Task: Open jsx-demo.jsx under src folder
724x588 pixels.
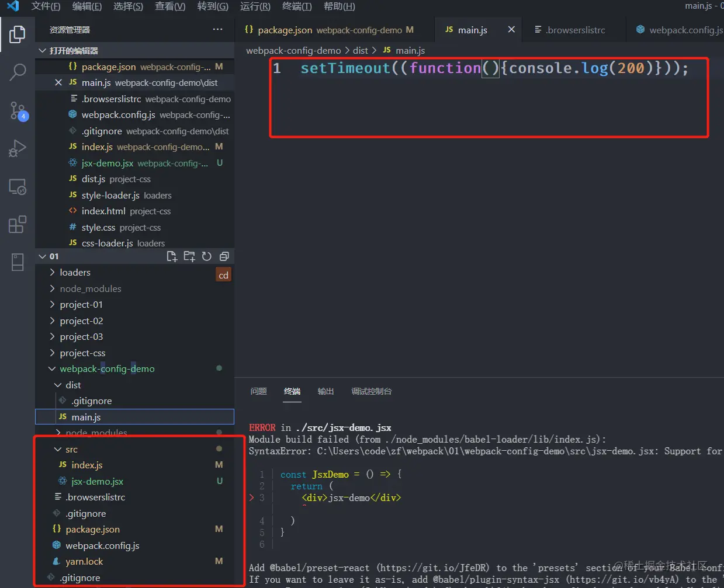Action: coord(134,482)
